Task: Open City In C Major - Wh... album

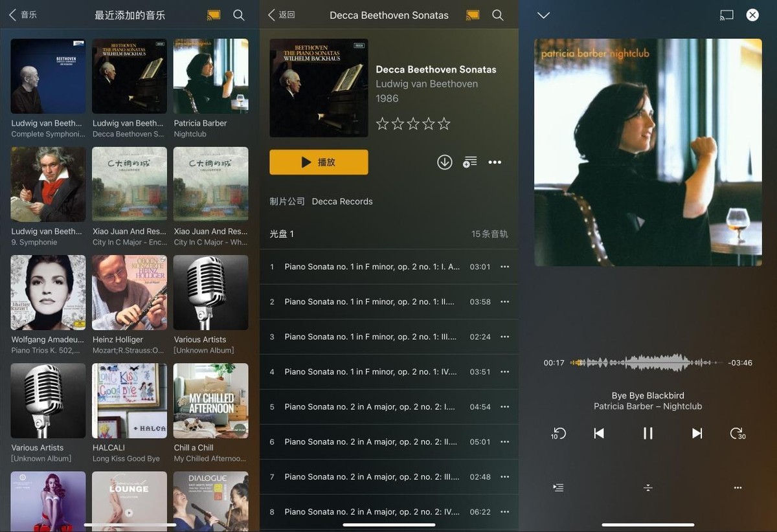Action: pos(210,184)
